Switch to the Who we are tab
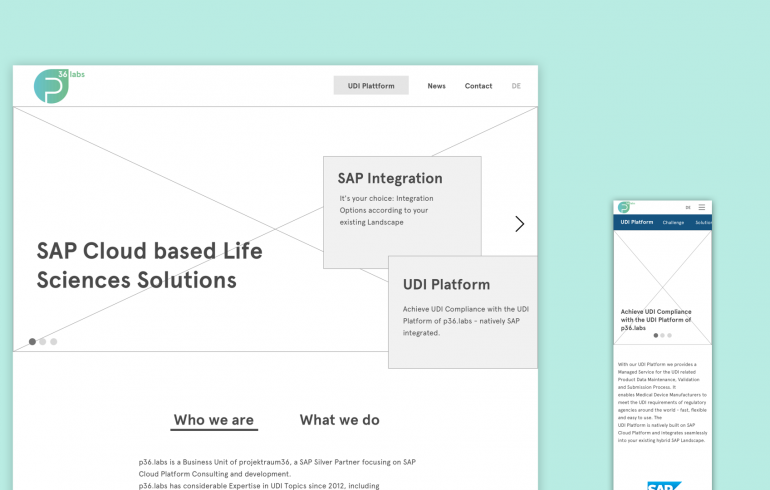This screenshot has width=770, height=490. [x=214, y=420]
